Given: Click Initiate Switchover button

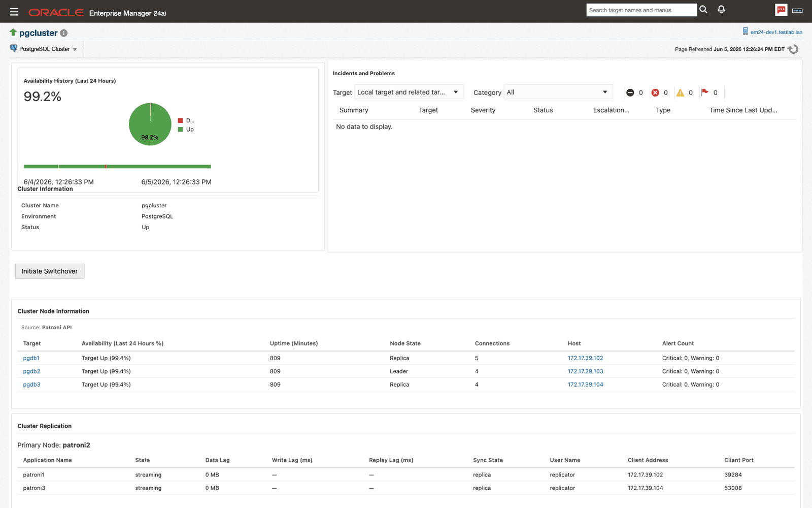Looking at the screenshot, I should pos(50,271).
